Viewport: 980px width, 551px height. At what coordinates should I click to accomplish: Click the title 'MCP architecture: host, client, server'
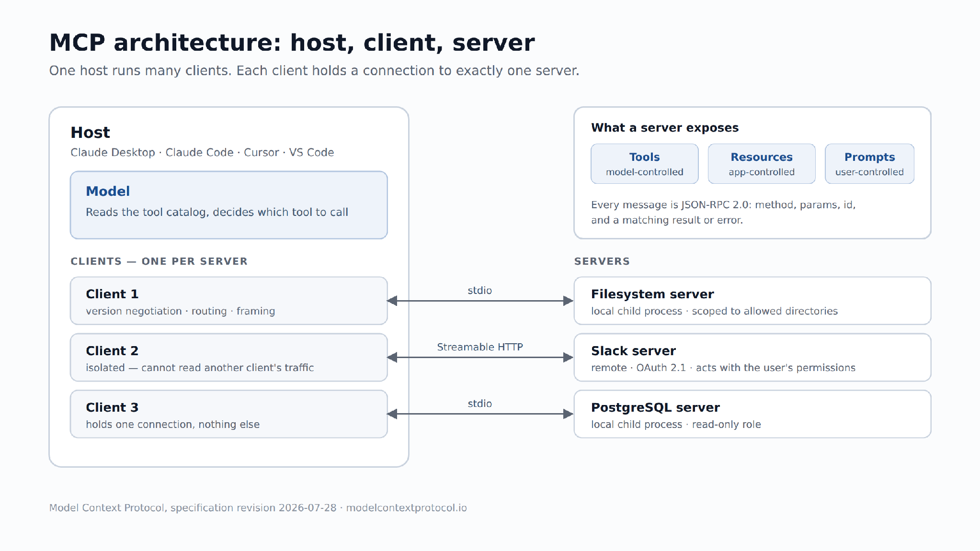pyautogui.click(x=292, y=43)
